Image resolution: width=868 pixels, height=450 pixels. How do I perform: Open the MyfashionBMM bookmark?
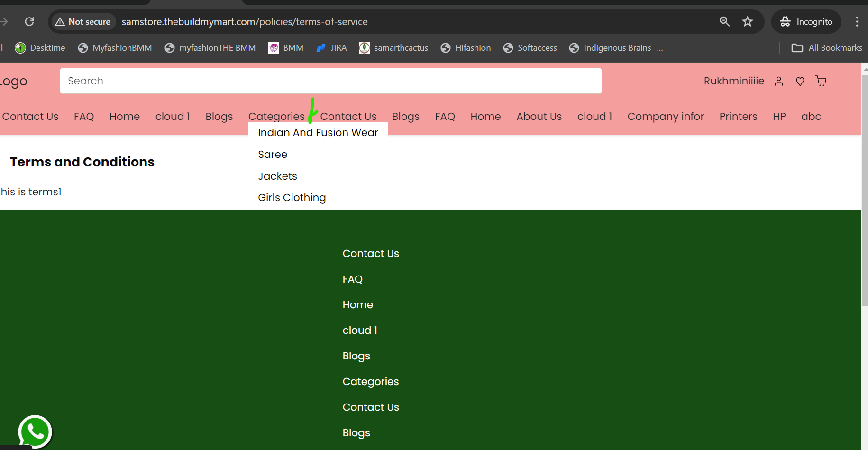click(115, 48)
